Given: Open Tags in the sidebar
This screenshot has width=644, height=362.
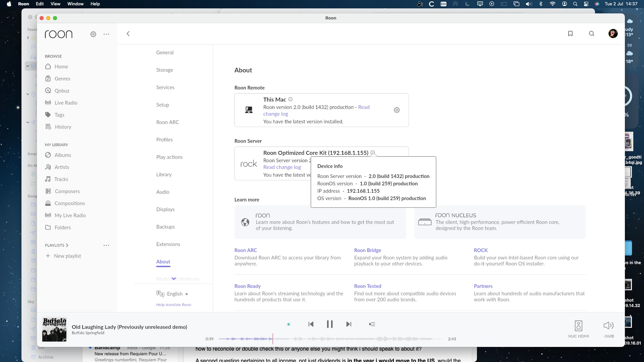Looking at the screenshot, I should click(55, 115).
